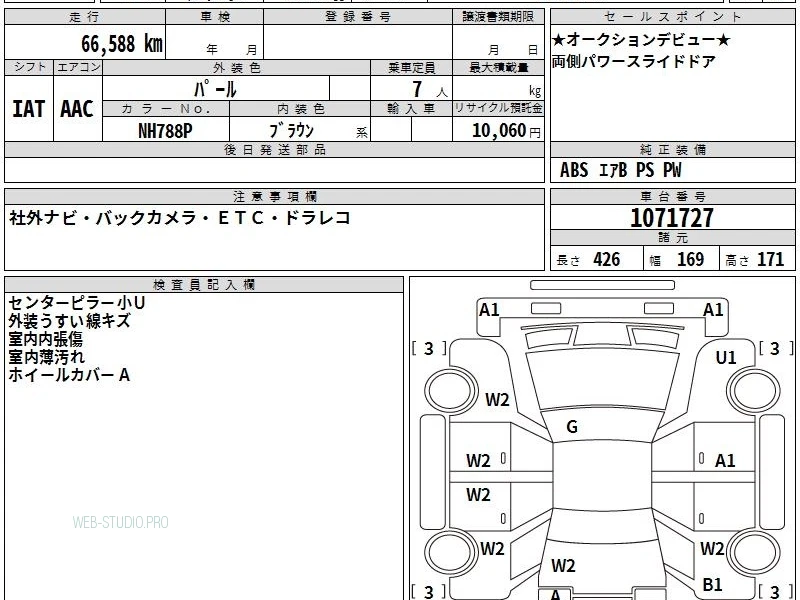Viewport: 800px width, 600px height.
Task: Select the 登録番号 header
Action: pyautogui.click(x=358, y=17)
